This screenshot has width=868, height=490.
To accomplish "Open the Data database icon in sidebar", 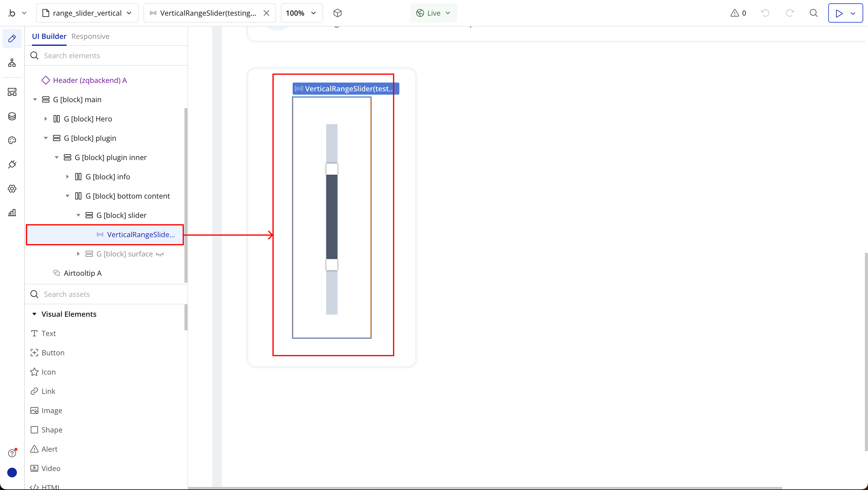I will pos(12,116).
